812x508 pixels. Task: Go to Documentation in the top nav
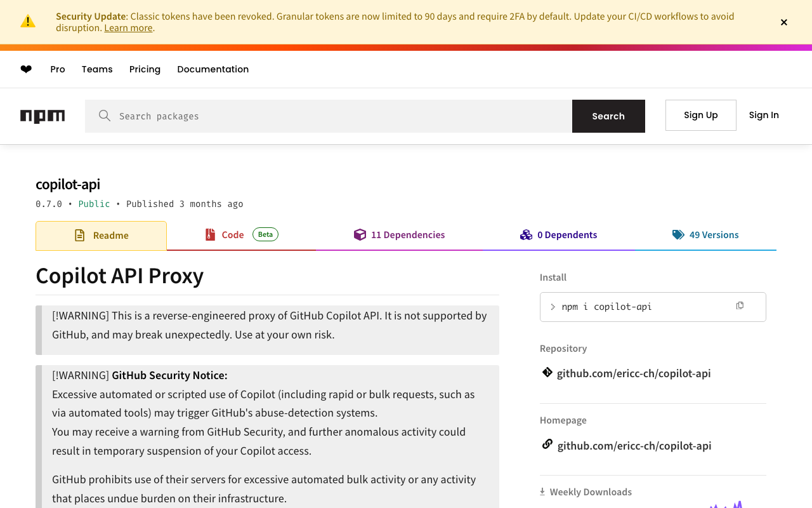pyautogui.click(x=213, y=69)
